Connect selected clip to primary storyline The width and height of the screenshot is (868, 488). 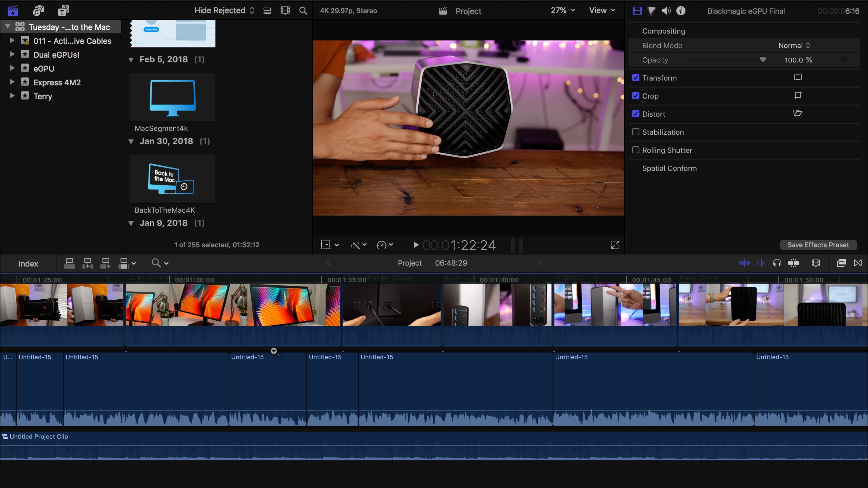[x=70, y=263]
